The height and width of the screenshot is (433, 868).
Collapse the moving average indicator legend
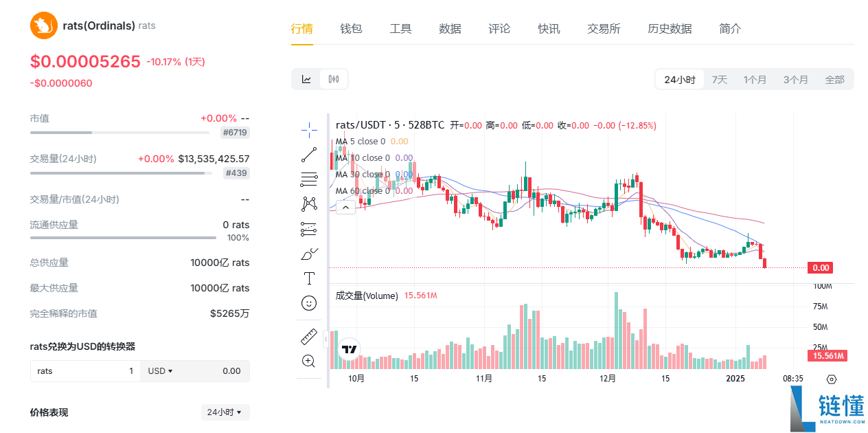[x=345, y=206]
